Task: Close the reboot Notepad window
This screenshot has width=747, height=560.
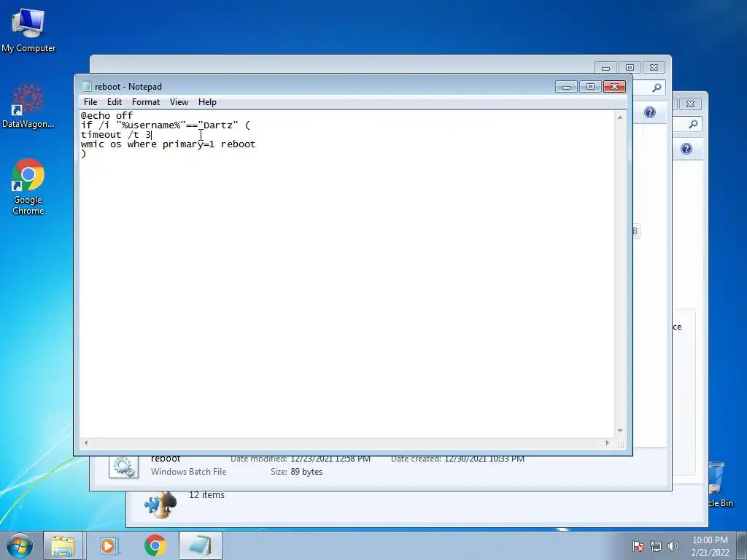Action: pyautogui.click(x=614, y=87)
